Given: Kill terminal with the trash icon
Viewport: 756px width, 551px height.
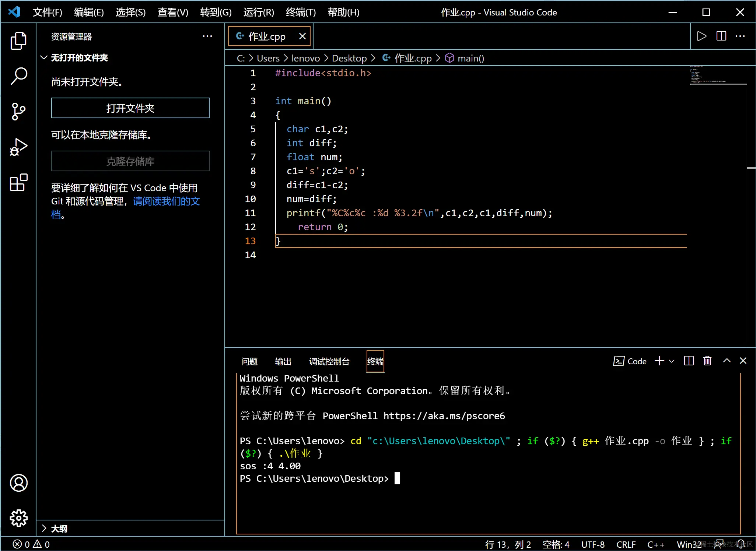Looking at the screenshot, I should tap(707, 361).
